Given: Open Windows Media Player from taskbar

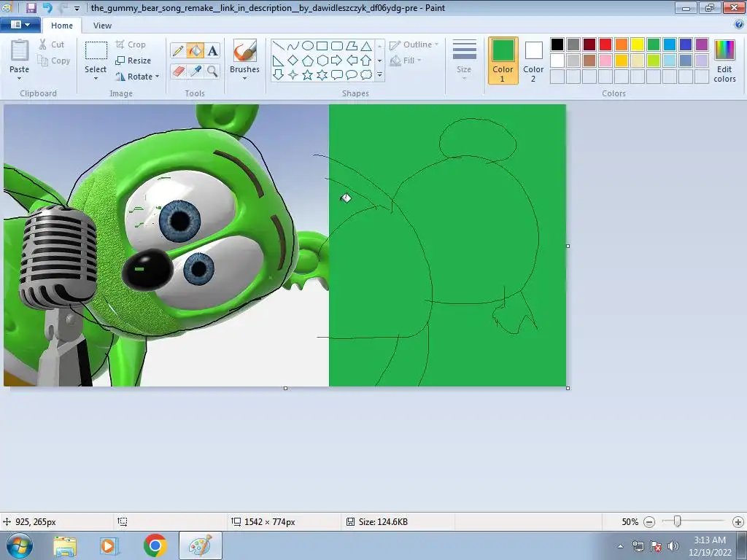Looking at the screenshot, I should point(108,545).
